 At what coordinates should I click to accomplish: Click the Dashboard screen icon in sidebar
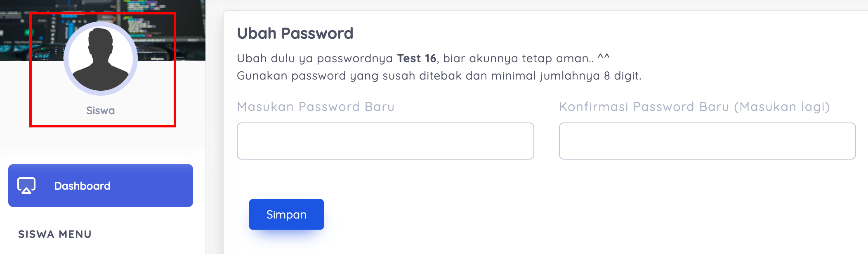pos(26,186)
